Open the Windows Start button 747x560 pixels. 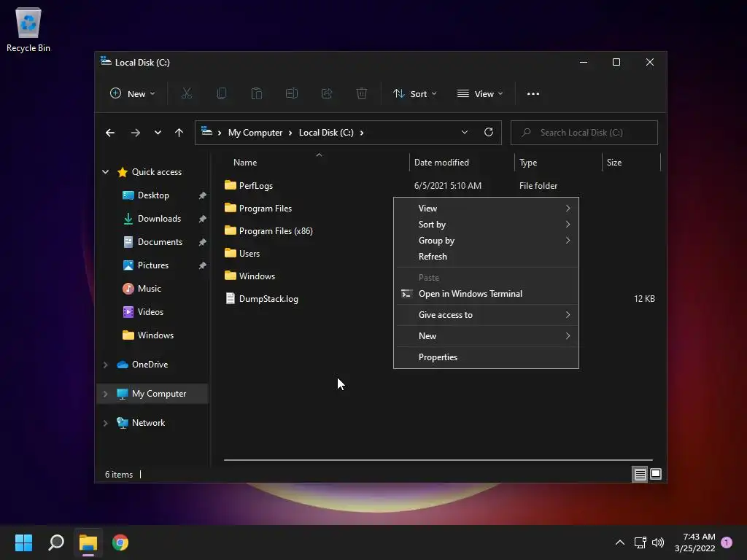(x=23, y=542)
